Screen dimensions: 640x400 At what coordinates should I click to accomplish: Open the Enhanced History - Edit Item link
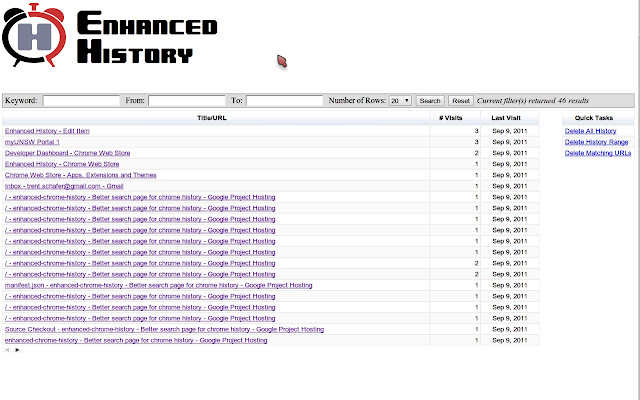pyautogui.click(x=47, y=131)
